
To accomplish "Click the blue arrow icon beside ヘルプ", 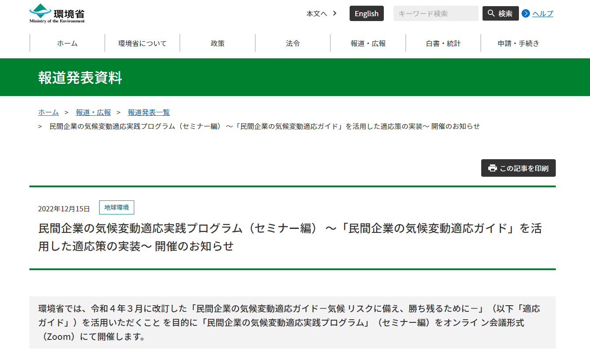I will [525, 14].
